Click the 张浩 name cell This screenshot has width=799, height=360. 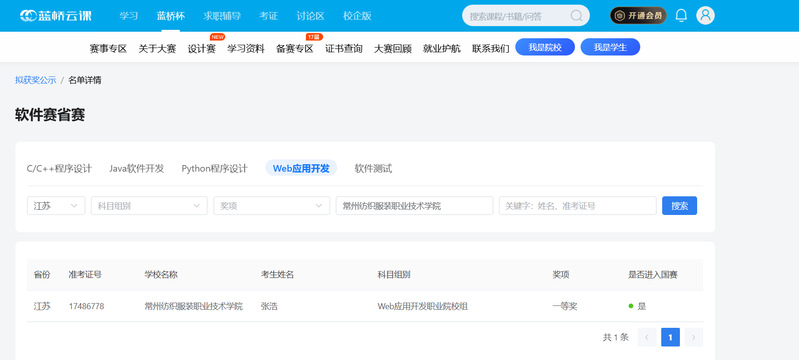tap(269, 306)
